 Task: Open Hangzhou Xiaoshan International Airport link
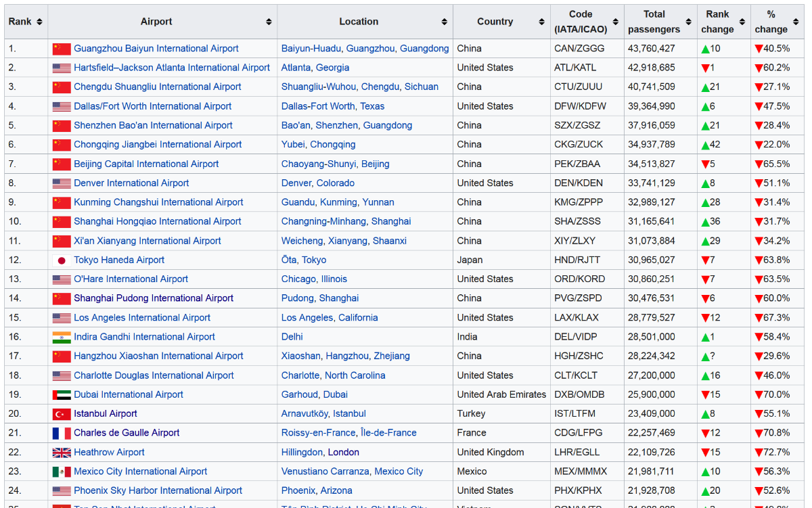click(158, 356)
